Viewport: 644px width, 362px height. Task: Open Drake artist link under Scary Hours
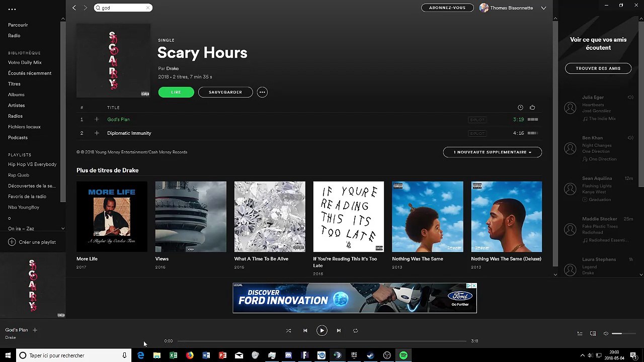click(x=173, y=68)
